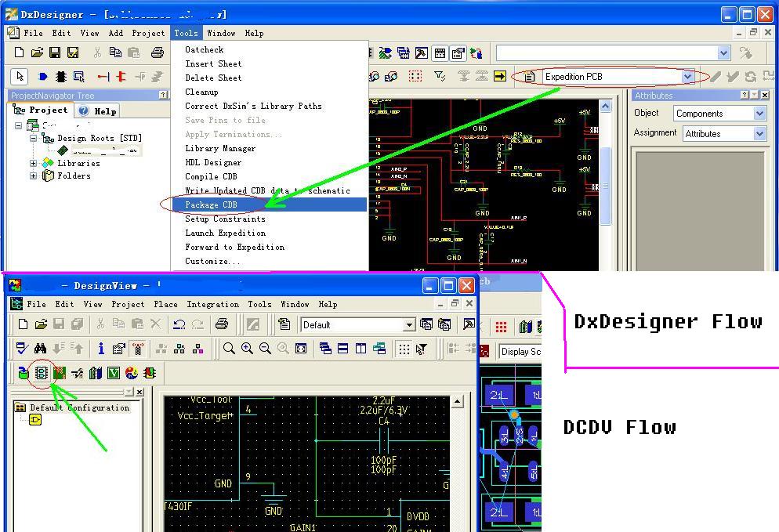Viewport: 779px width, 532px height.
Task: Choose the black IC chip tool
Action: pyautogui.click(x=60, y=77)
